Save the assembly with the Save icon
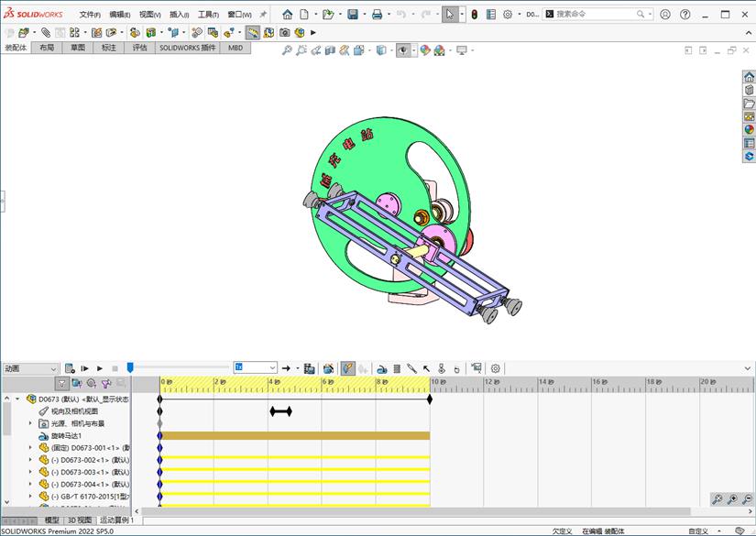This screenshot has height=536, width=756. coord(353,15)
